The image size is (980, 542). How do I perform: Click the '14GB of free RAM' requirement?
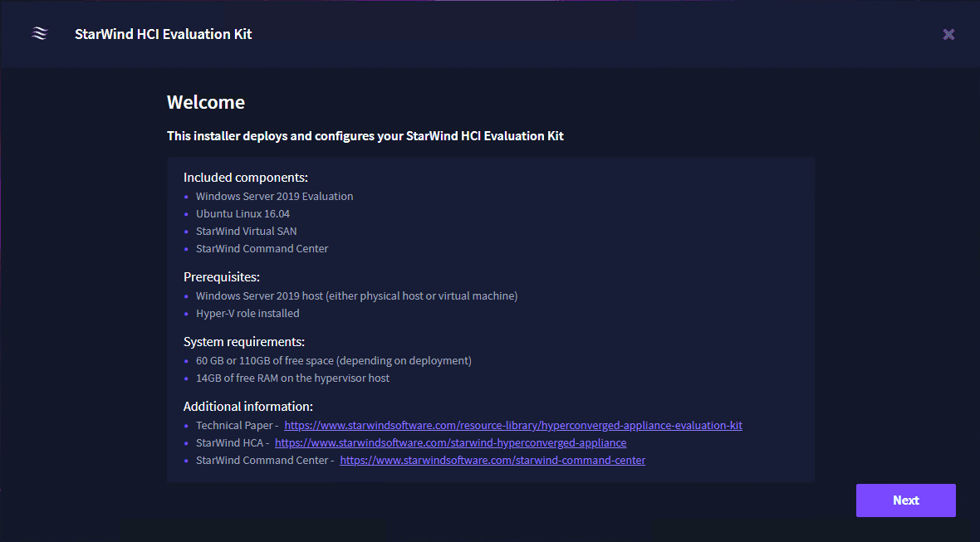292,378
